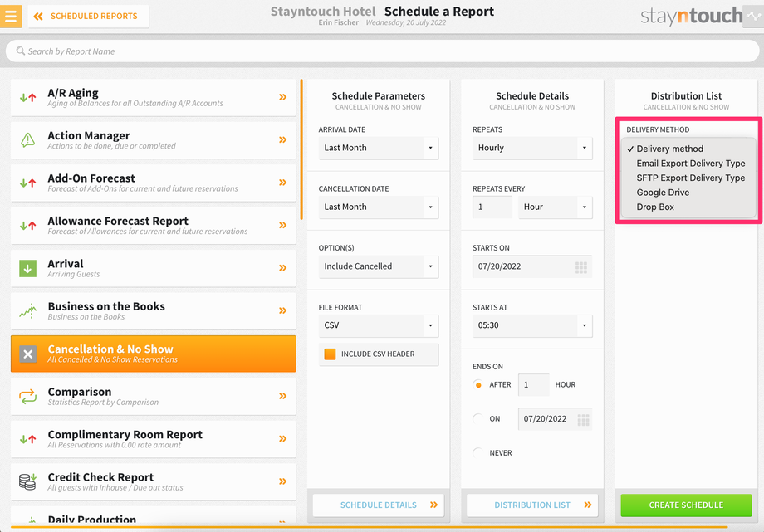Click the orange report list scrollbar
Viewport: 764px width, 532px height.
(301, 149)
